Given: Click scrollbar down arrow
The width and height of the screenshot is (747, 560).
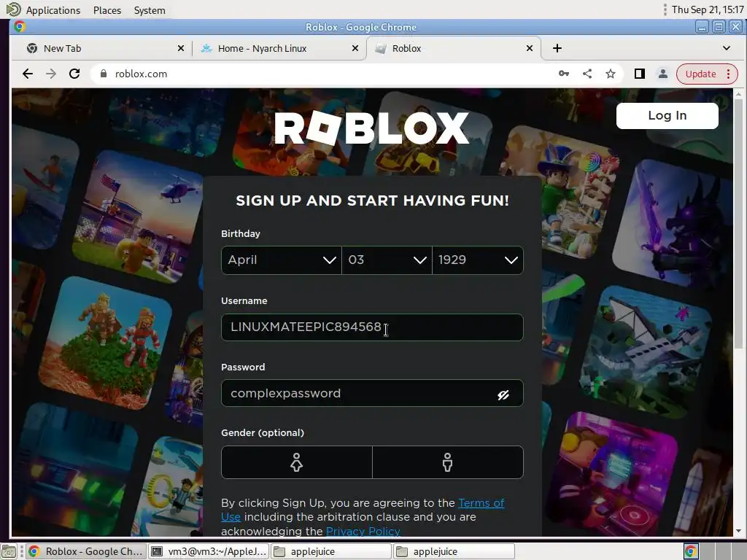Looking at the screenshot, I should tap(738, 531).
